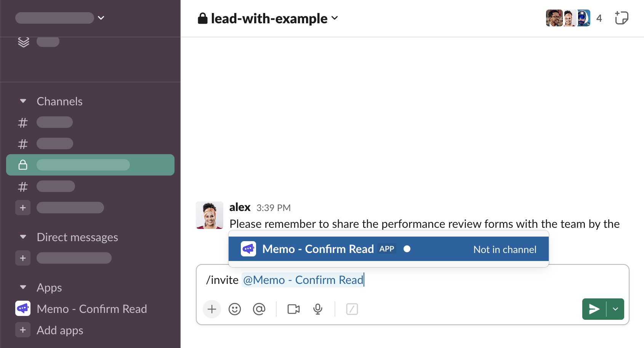
Task: Click the emoji picker smiley icon
Action: point(235,309)
